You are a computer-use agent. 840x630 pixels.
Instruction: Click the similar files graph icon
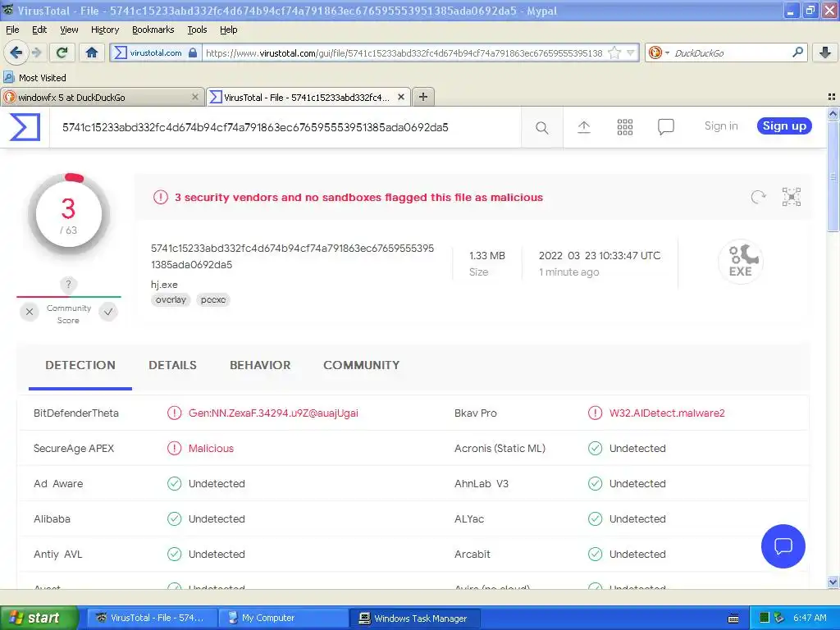(792, 197)
